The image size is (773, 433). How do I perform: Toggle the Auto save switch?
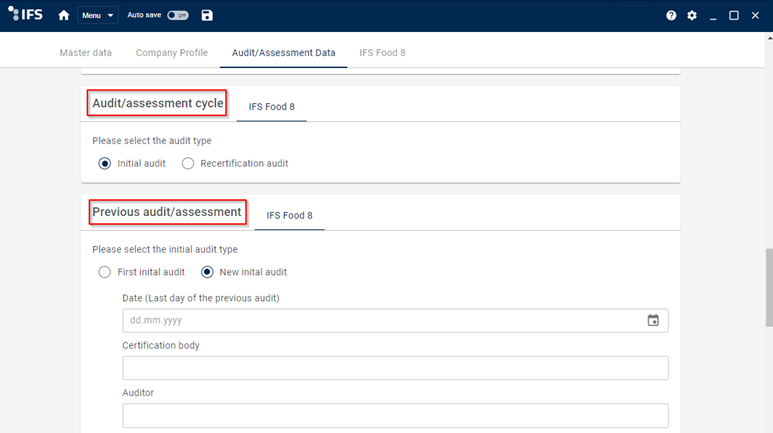pos(177,16)
